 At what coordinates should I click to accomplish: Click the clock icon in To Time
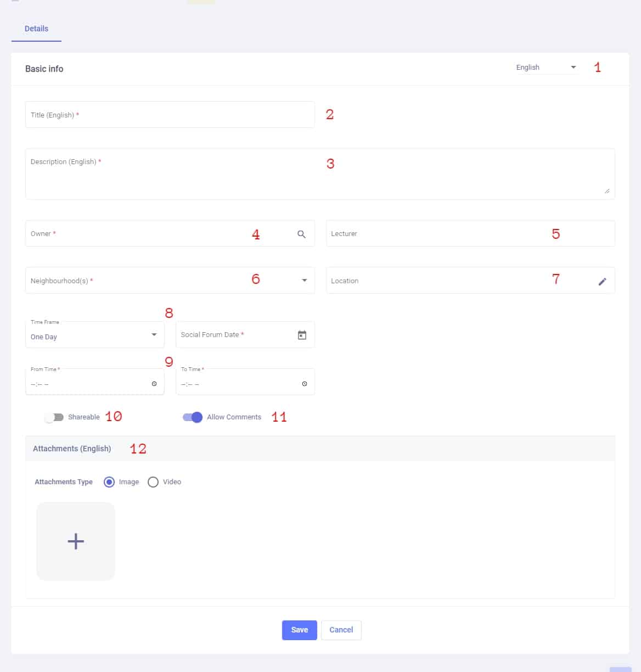pos(305,384)
